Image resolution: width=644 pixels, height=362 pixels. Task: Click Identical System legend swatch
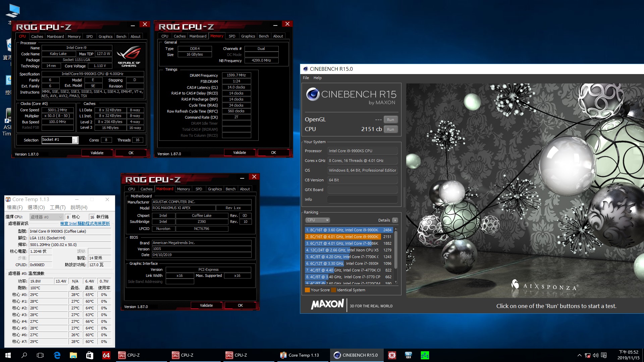coord(333,290)
